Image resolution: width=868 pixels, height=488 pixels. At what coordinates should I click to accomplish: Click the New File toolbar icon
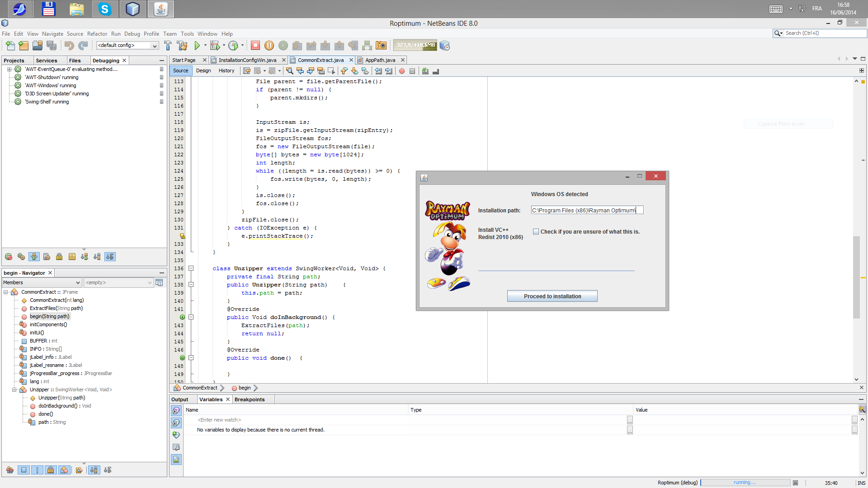pyautogui.click(x=10, y=46)
